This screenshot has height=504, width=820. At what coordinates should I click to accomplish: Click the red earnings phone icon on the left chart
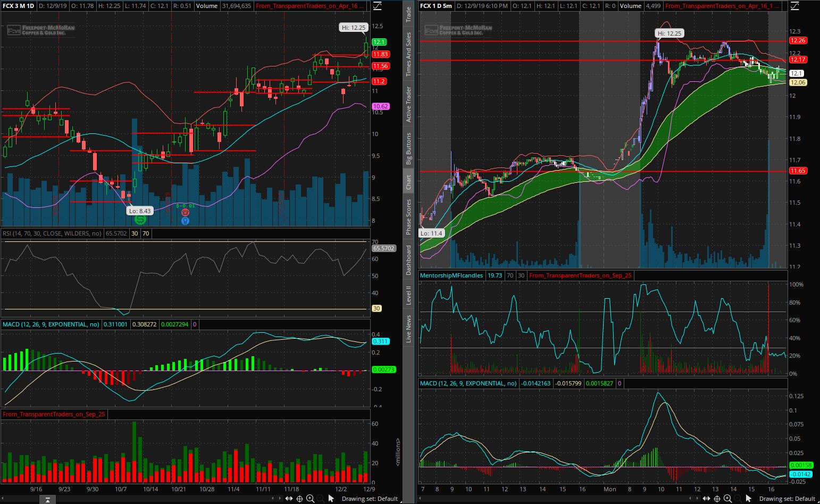pyautogui.click(x=186, y=212)
